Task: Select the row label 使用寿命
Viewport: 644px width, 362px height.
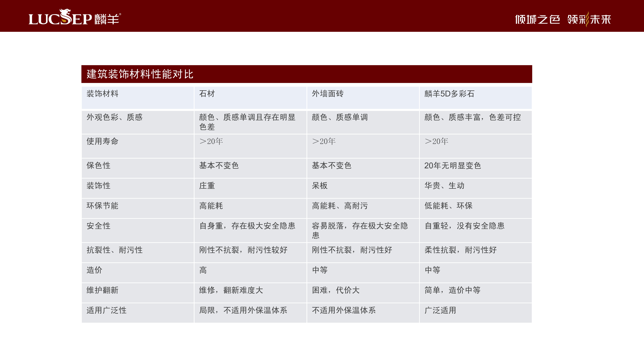Action: (x=103, y=141)
